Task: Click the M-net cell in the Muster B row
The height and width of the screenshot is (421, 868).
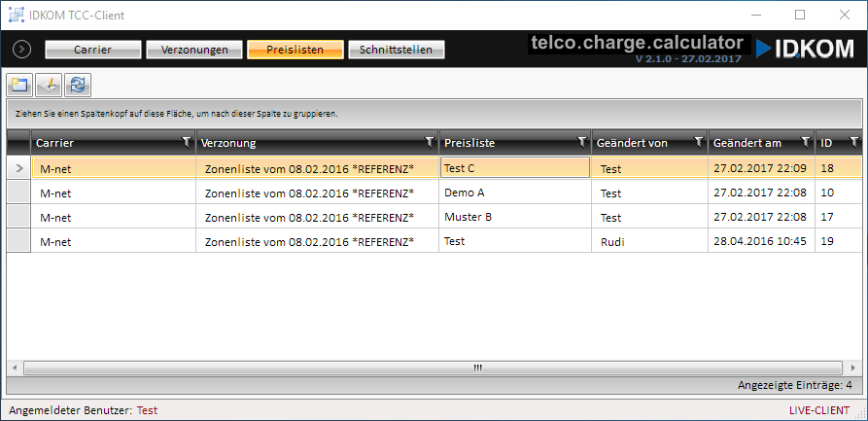Action: [114, 217]
